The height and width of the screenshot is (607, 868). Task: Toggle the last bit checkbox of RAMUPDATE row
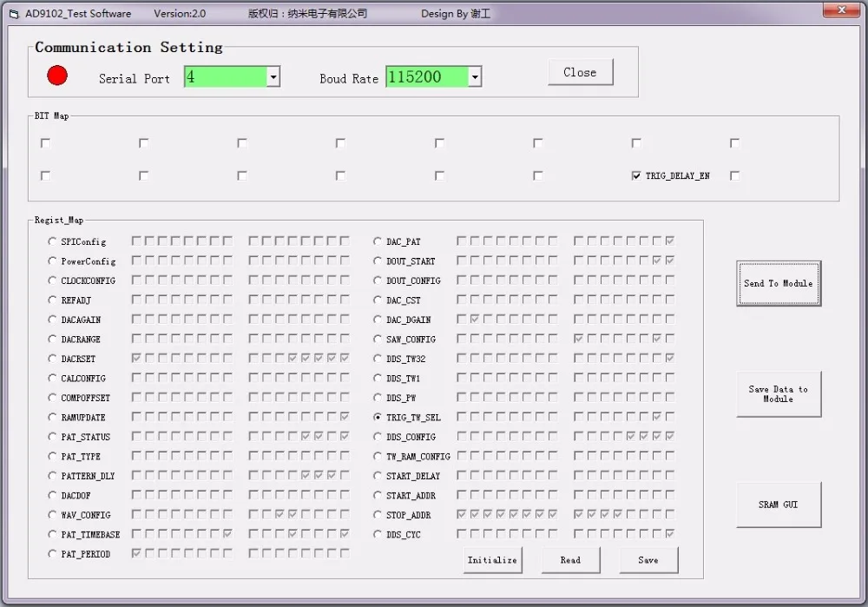click(345, 417)
